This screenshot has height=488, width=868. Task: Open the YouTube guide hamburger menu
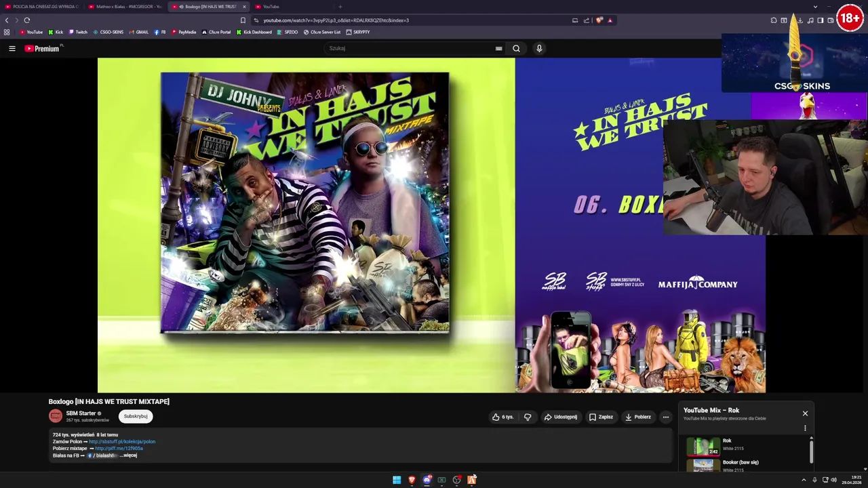pos(12,48)
